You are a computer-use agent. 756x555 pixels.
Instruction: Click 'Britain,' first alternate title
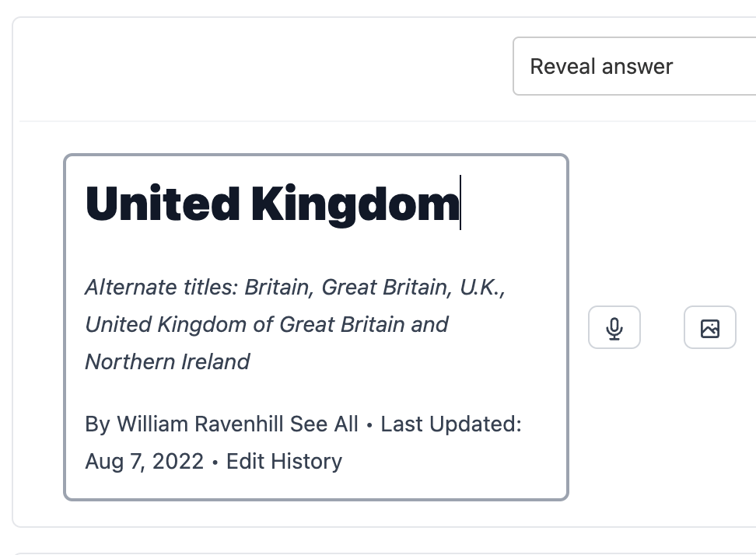[279, 287]
